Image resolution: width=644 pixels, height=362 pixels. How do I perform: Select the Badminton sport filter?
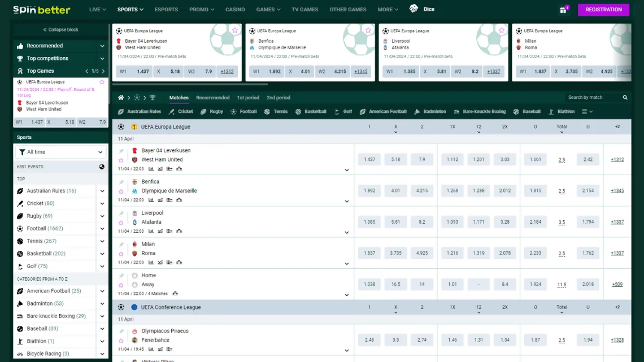coord(430,112)
